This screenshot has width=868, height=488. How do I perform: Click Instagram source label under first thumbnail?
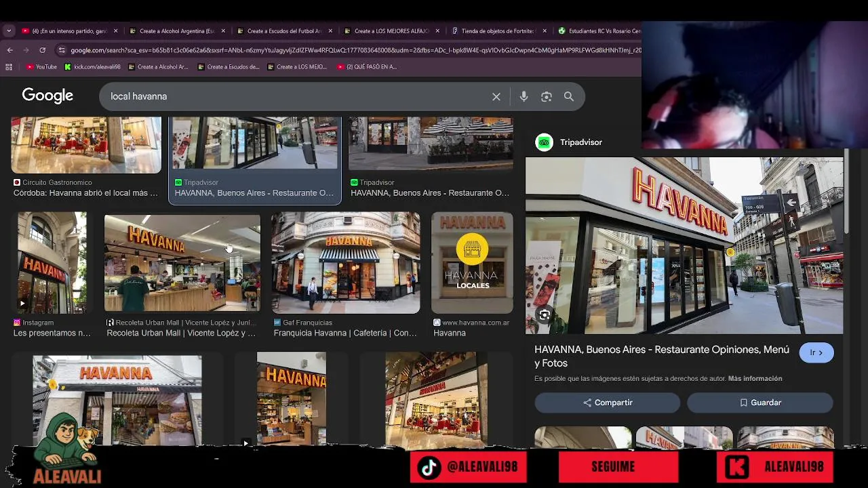coord(33,323)
